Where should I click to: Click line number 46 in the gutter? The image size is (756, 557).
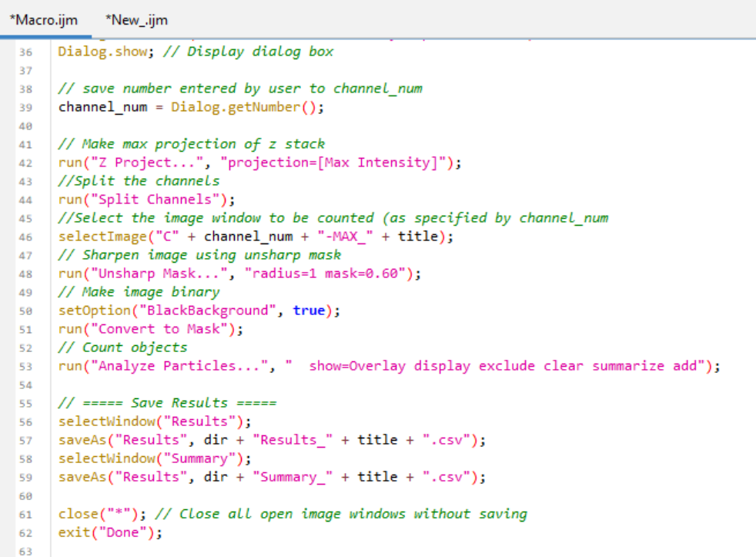click(25, 237)
